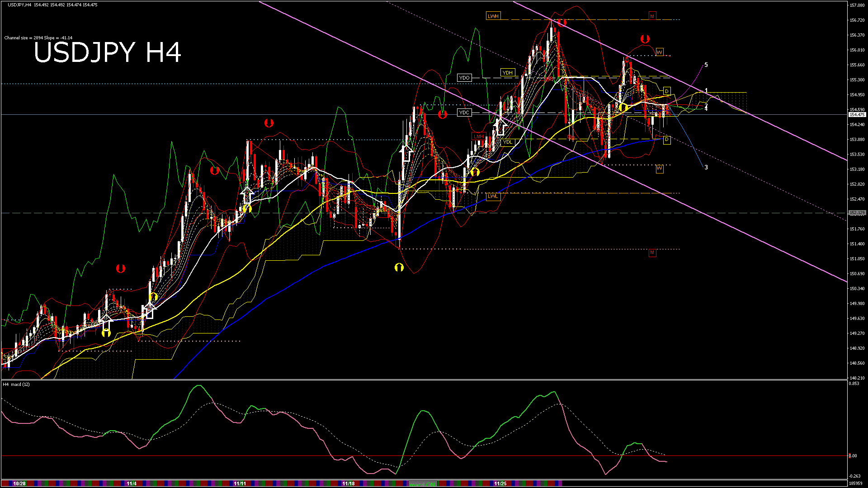The height and width of the screenshot is (488, 868).
Task: Select wave number 5 label
Action: (706, 65)
